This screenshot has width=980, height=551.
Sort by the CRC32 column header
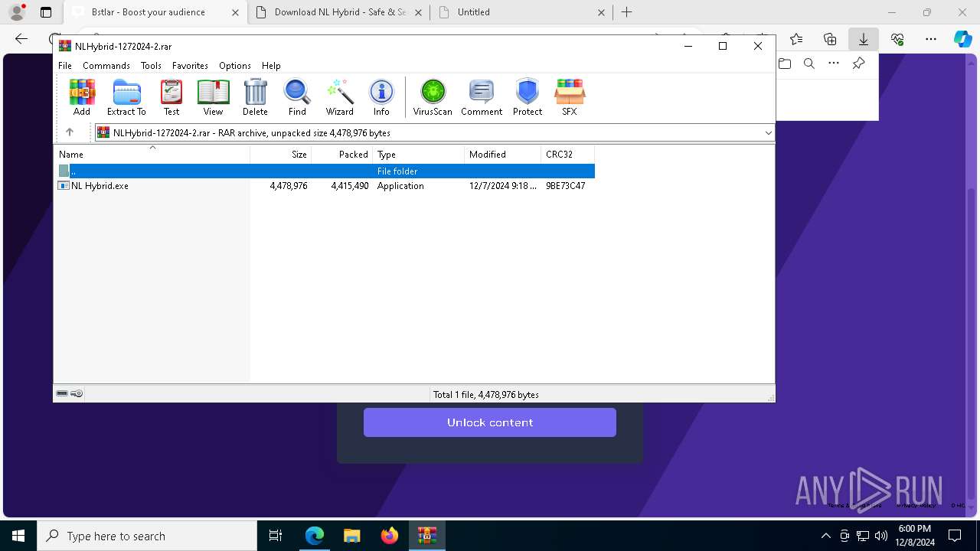pyautogui.click(x=568, y=154)
